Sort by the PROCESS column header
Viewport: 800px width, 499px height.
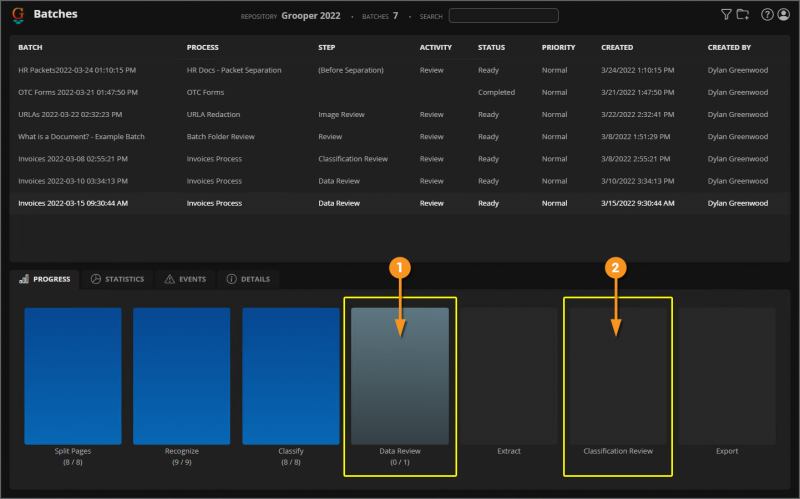(x=203, y=47)
